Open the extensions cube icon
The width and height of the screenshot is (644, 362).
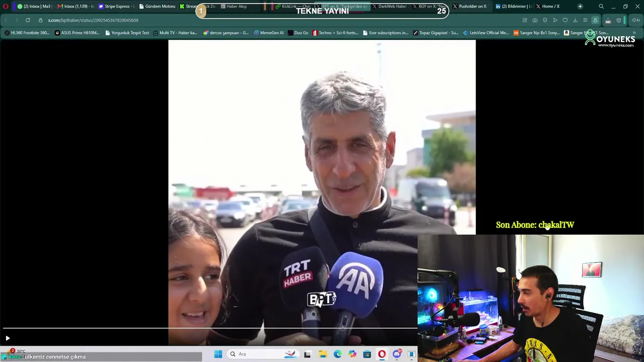tap(618, 20)
